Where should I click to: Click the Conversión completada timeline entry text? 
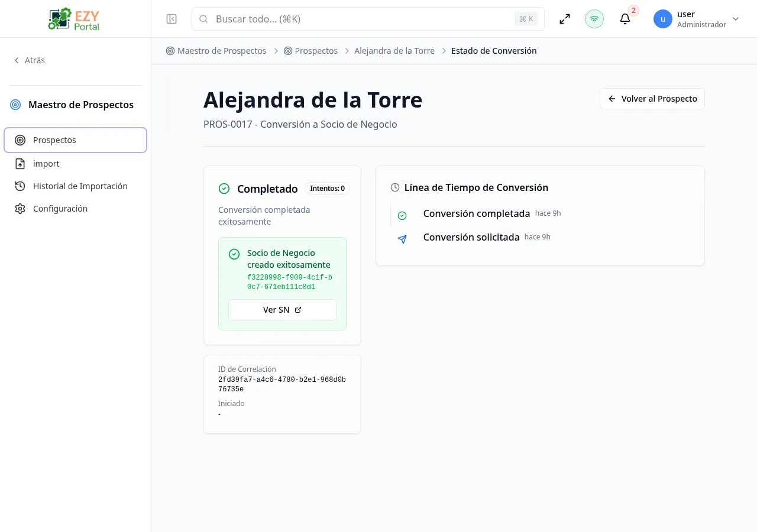click(477, 213)
